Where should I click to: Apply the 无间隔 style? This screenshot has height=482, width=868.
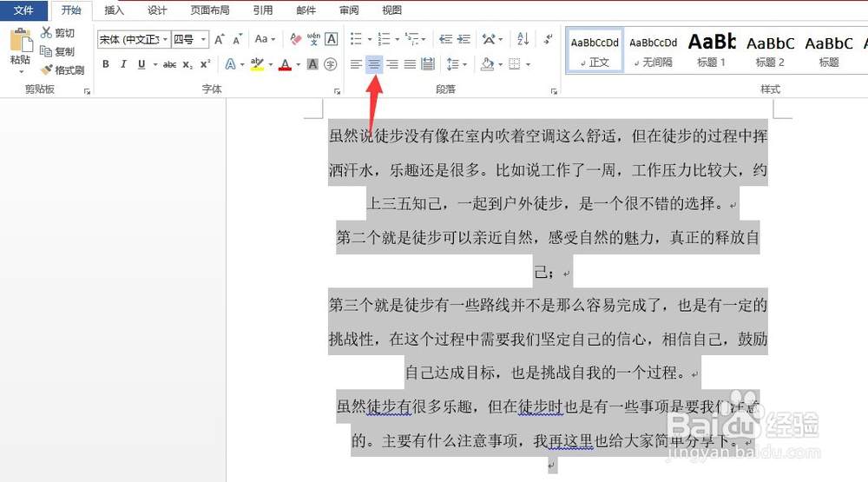point(654,50)
